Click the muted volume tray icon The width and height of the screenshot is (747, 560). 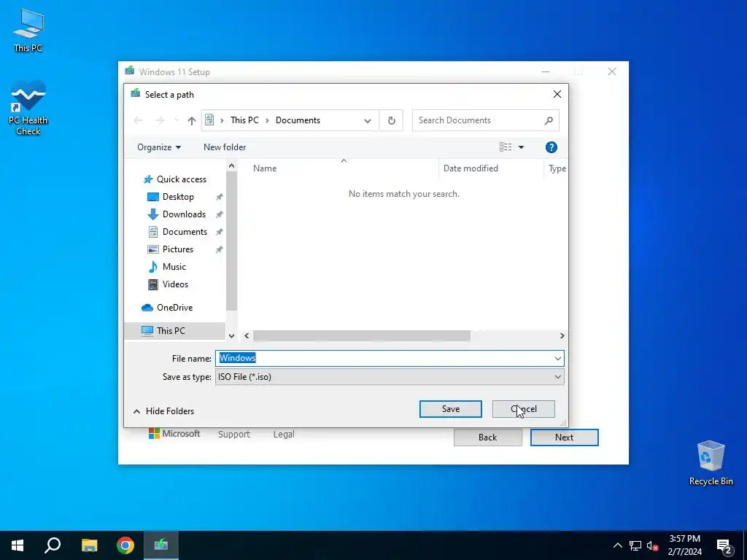click(x=653, y=545)
